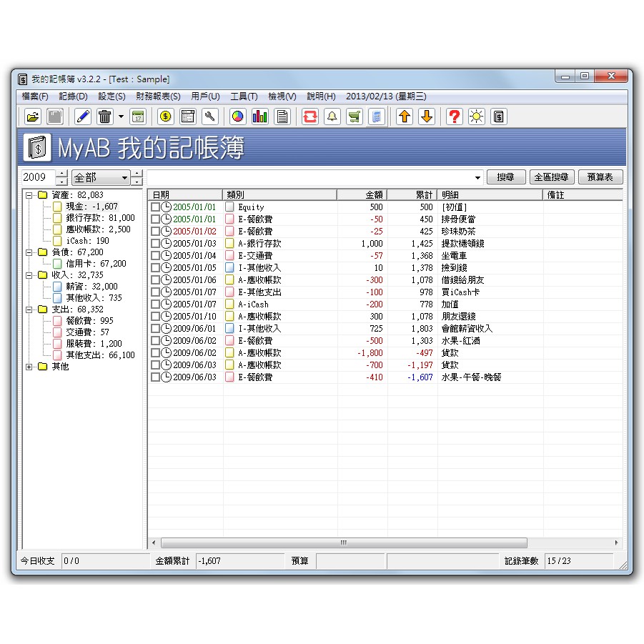The width and height of the screenshot is (644, 644).
Task: Check the 珍珠奶茶 record checkbox
Action: [x=155, y=232]
